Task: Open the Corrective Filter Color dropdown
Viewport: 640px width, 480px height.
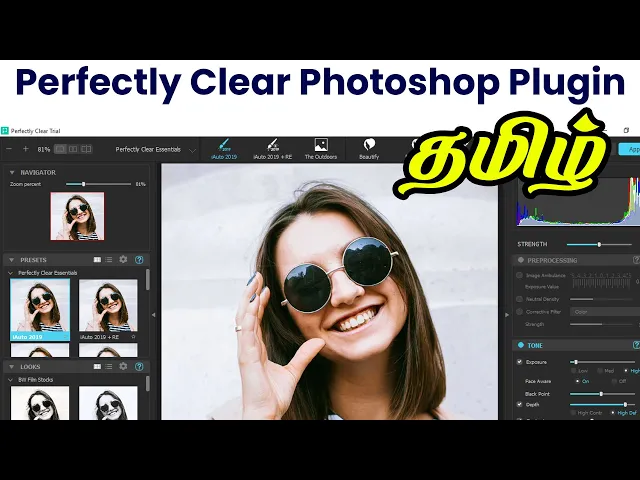Action: 605,312
